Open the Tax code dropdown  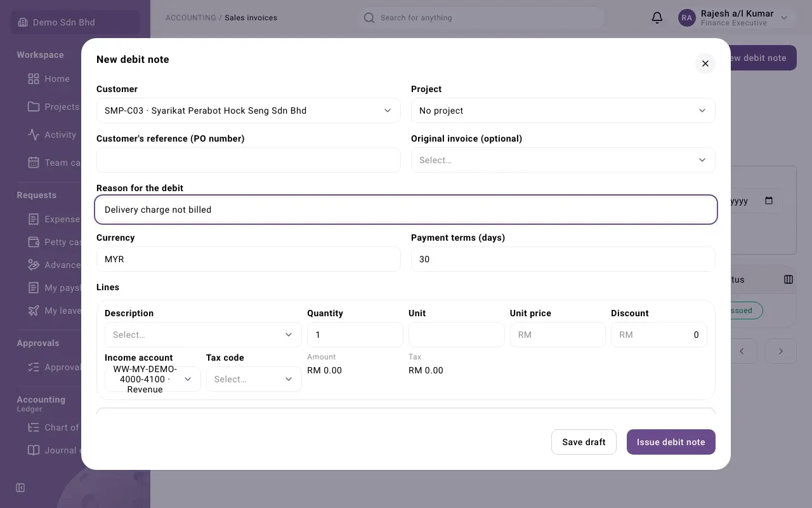[254, 379]
